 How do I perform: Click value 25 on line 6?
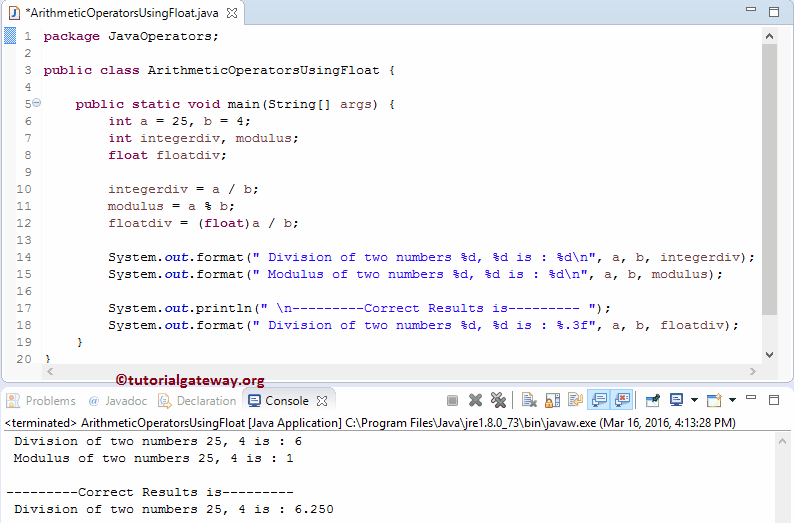click(180, 122)
